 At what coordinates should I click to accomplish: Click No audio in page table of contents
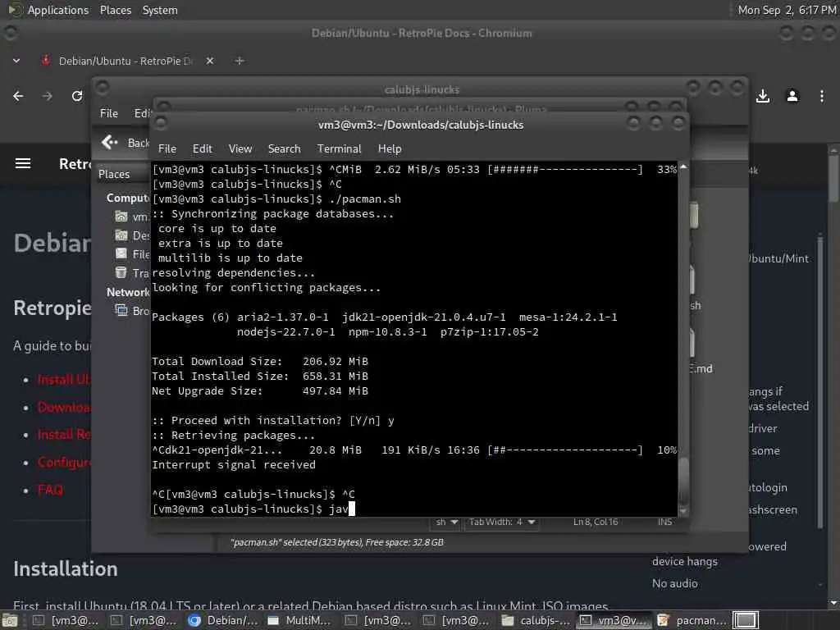coord(674,583)
